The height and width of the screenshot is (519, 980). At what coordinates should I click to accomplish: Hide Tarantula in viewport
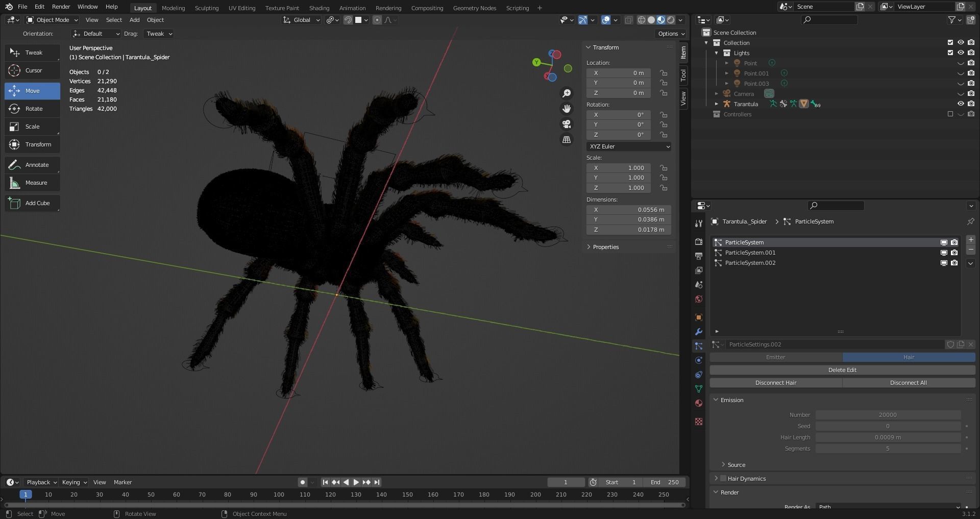(x=961, y=104)
